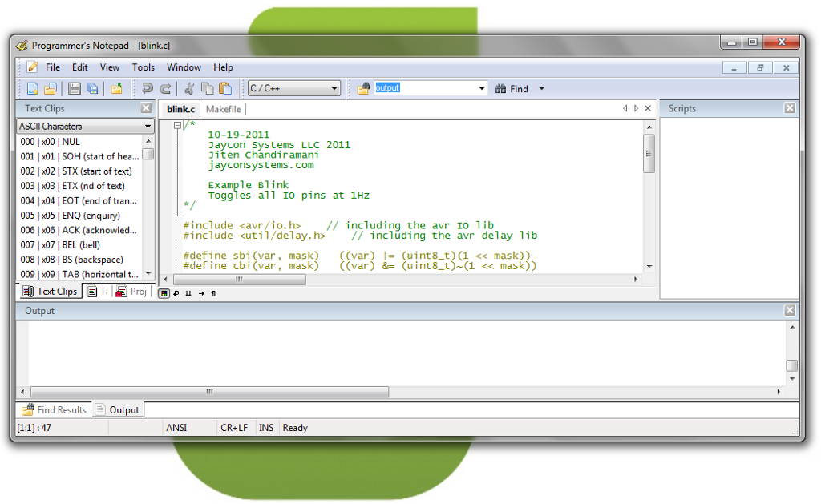Screen dimensions: 821x504
Task: Switch to the Find Results tab
Action: pos(55,409)
